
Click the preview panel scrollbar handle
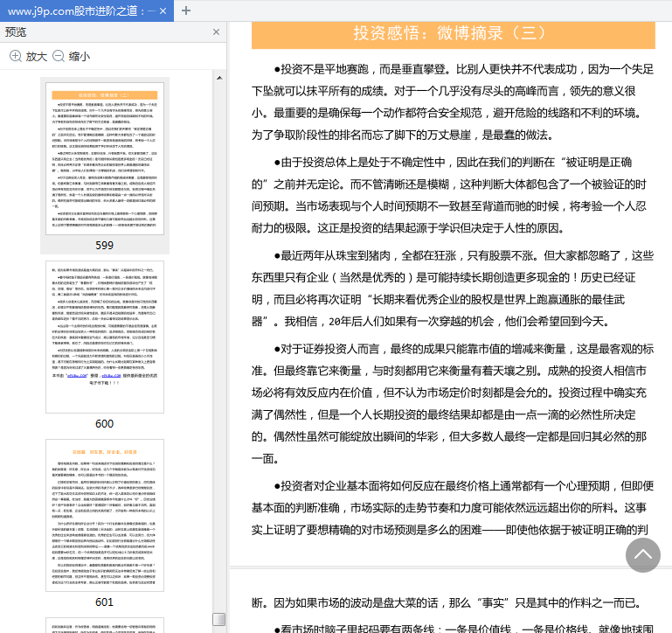click(219, 619)
